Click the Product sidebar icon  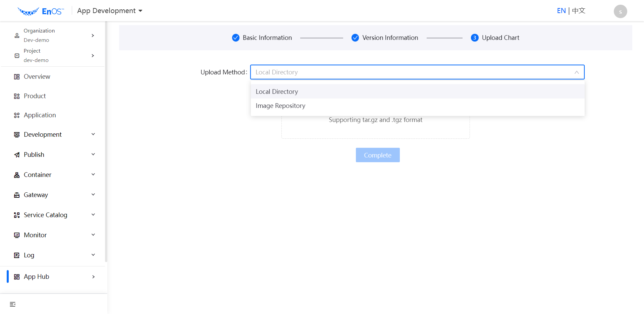click(17, 96)
